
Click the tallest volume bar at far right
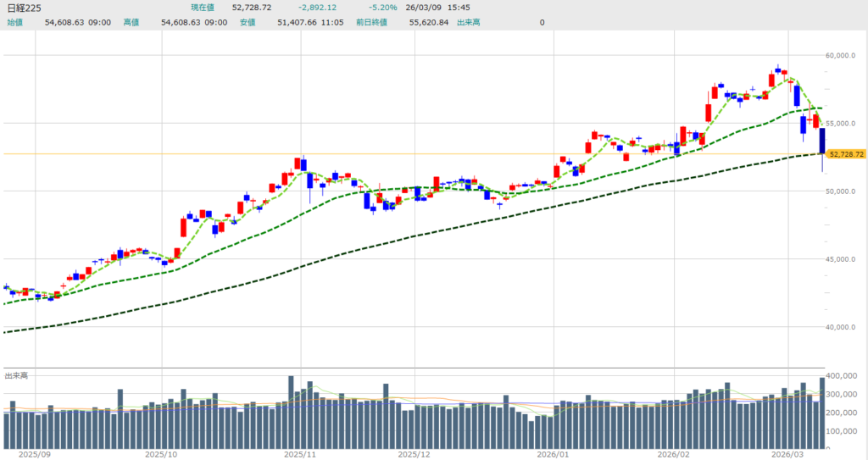pos(821,413)
